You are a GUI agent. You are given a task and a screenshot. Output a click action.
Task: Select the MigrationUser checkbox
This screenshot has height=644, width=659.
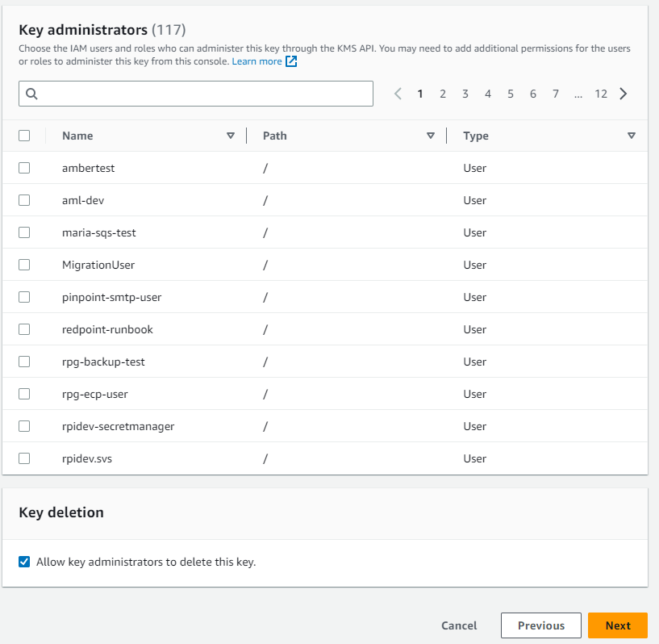(x=24, y=265)
